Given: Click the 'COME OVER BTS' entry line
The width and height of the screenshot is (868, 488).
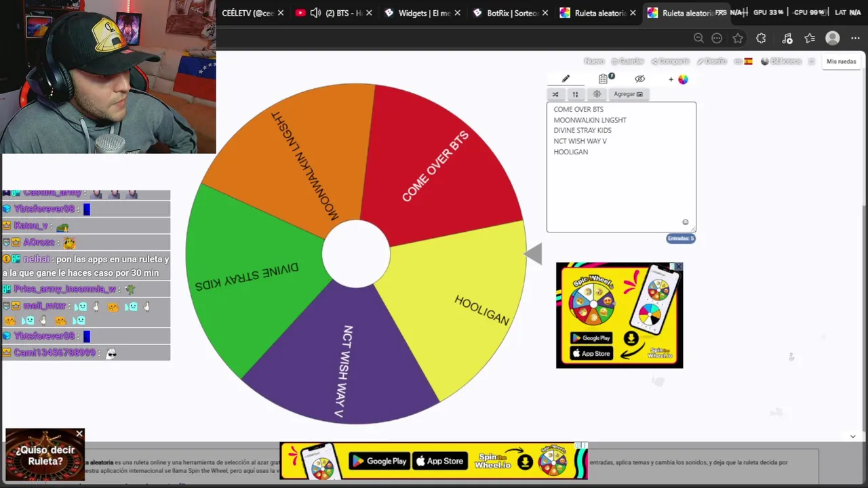Looking at the screenshot, I should pyautogui.click(x=578, y=109).
